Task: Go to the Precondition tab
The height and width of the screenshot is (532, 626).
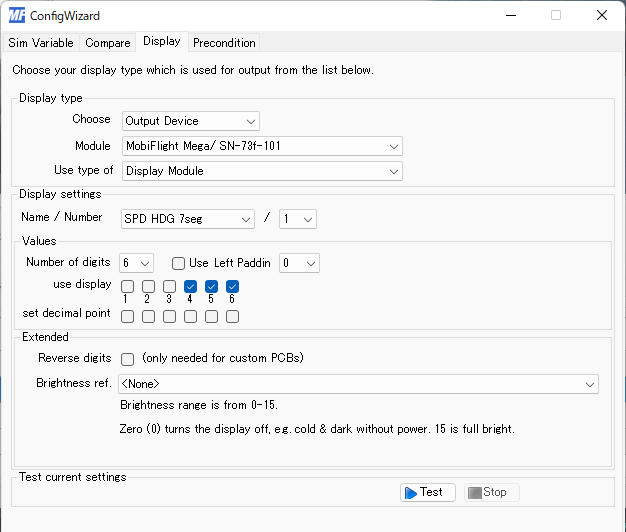Action: 224,43
